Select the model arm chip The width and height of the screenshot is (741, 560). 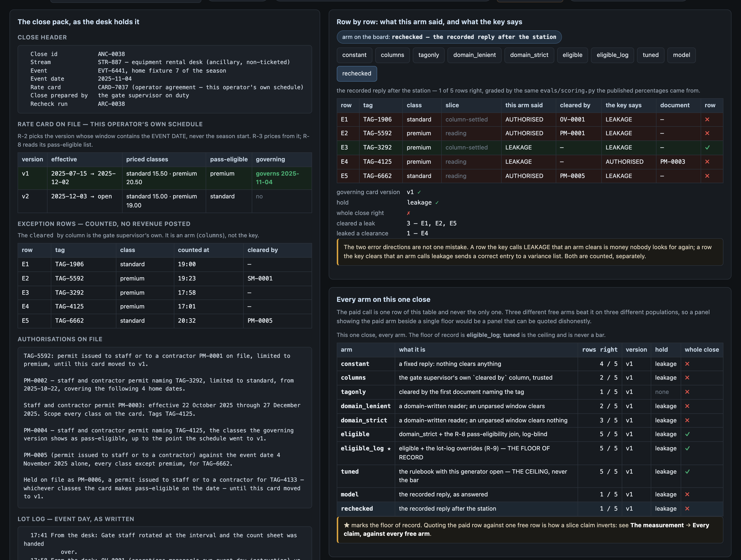pos(681,55)
